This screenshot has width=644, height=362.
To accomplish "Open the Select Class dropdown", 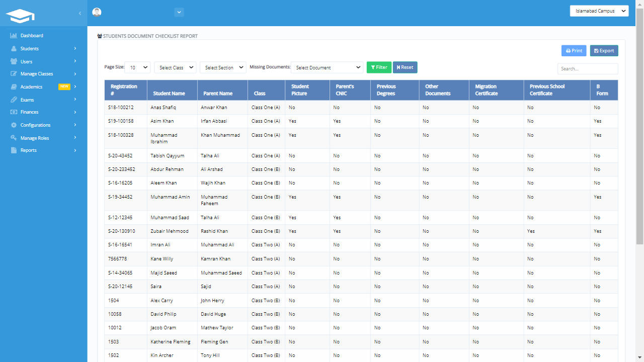I will click(175, 67).
